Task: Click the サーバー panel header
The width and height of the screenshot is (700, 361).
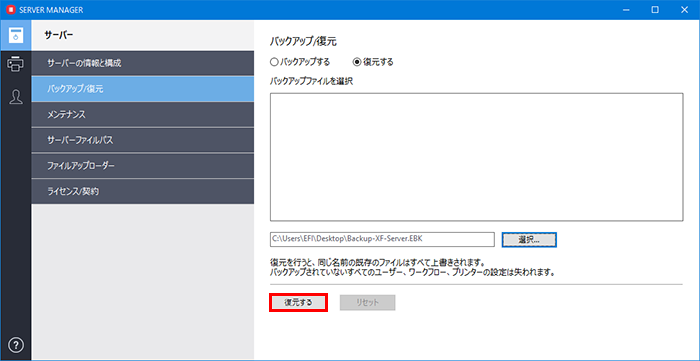Action: point(143,35)
